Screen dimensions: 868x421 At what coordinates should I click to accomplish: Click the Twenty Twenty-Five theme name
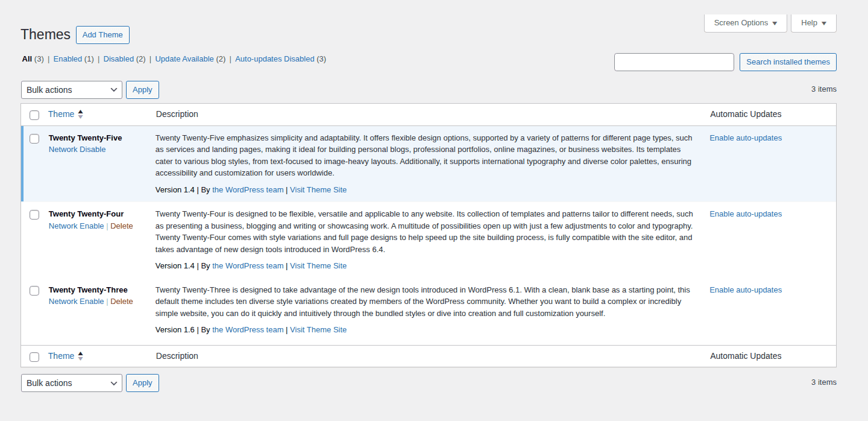86,138
